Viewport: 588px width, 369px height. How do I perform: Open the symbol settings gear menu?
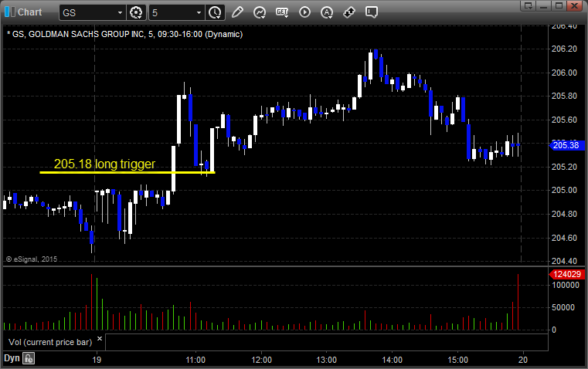[136, 12]
